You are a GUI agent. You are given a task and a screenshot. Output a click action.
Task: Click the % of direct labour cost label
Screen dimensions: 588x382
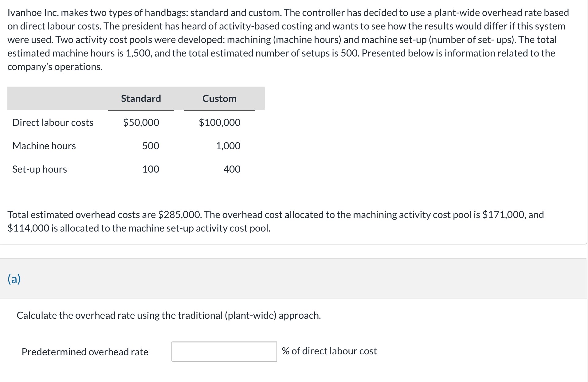click(x=329, y=351)
